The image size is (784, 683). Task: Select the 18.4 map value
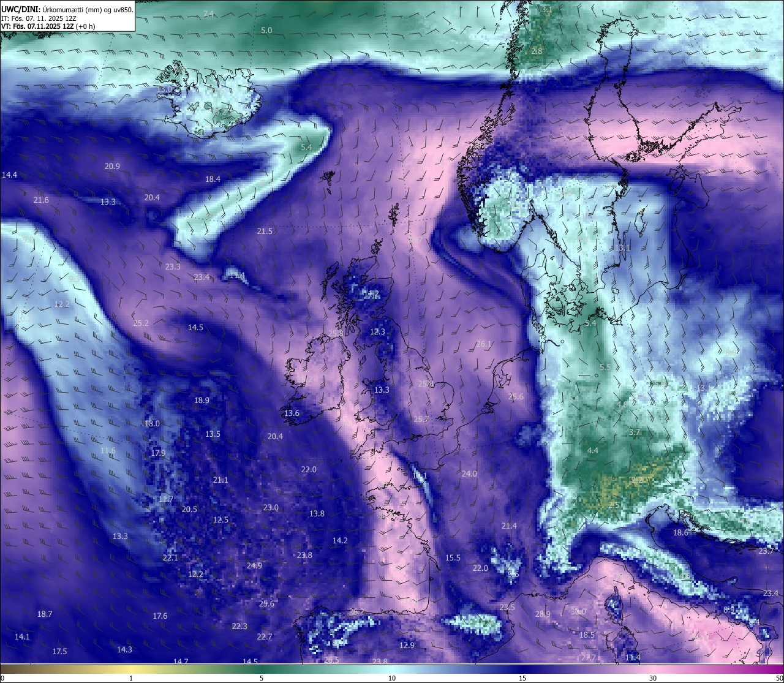tap(213, 179)
